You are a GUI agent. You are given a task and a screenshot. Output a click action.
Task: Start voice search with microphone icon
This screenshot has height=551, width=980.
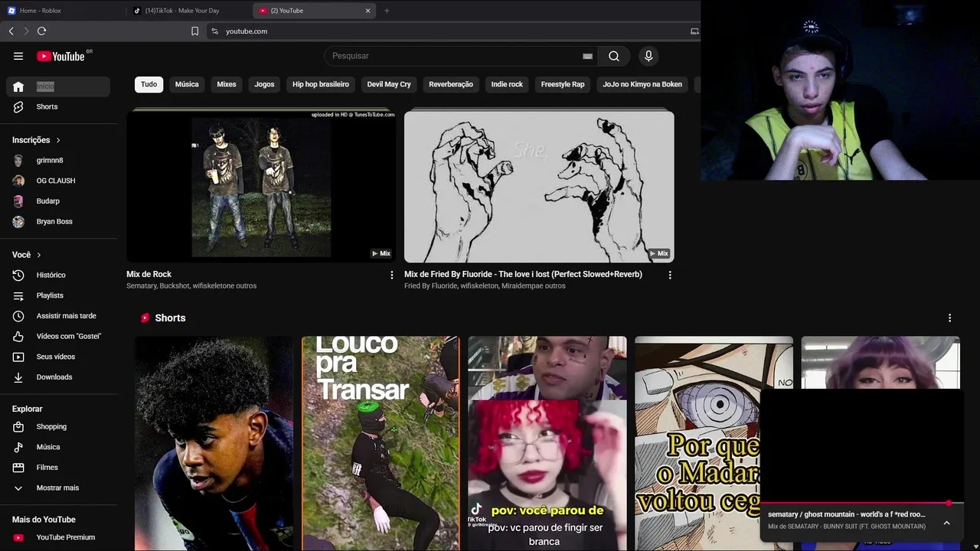[648, 56]
